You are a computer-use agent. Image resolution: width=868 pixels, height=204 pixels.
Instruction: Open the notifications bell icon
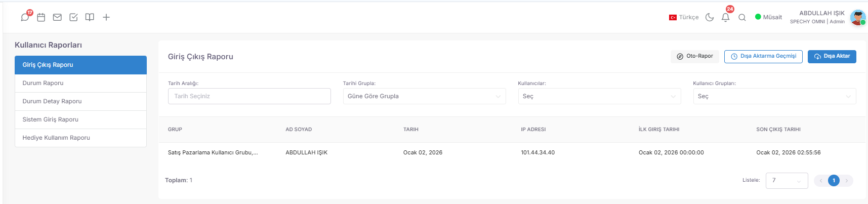[x=725, y=17]
